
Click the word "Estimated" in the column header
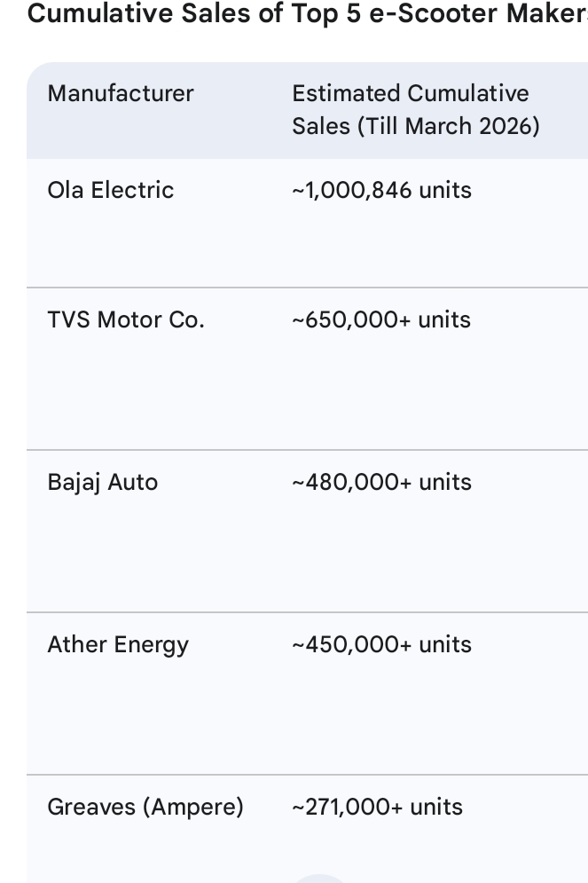click(347, 93)
